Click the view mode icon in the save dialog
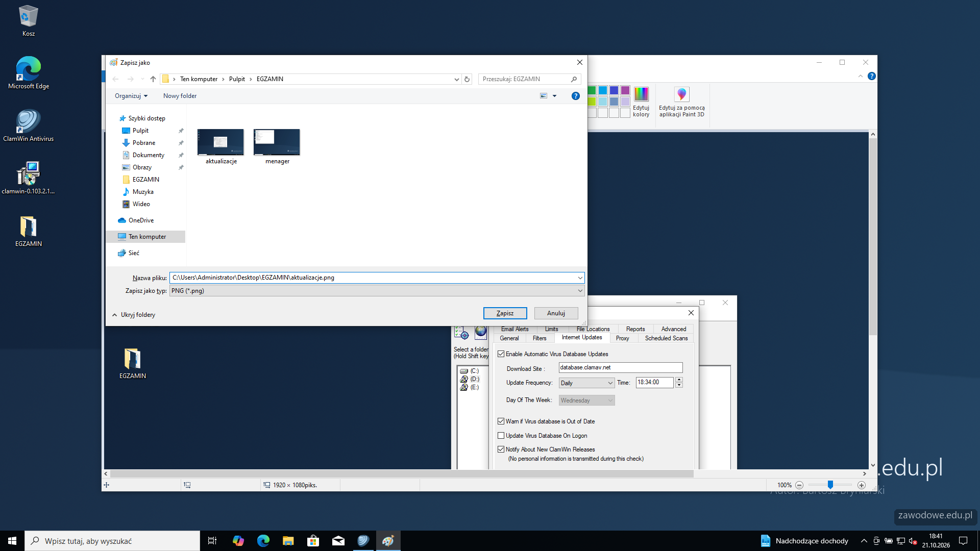Image resolution: width=980 pixels, height=551 pixels. [544, 96]
